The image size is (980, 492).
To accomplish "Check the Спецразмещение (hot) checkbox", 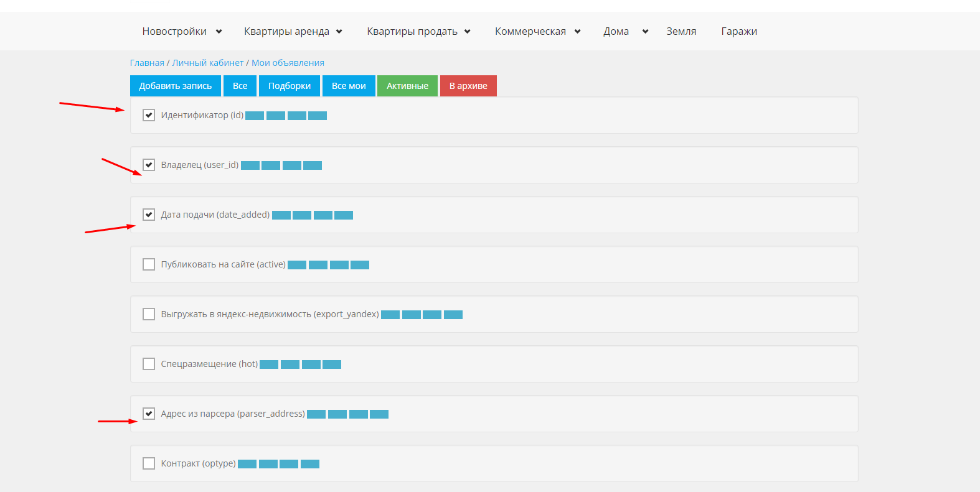I will tap(149, 364).
